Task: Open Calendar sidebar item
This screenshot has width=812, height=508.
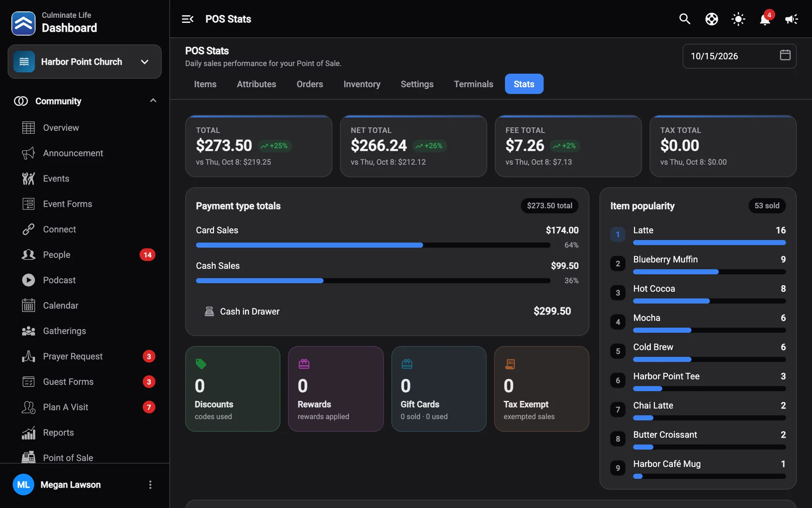Action: (x=85, y=306)
